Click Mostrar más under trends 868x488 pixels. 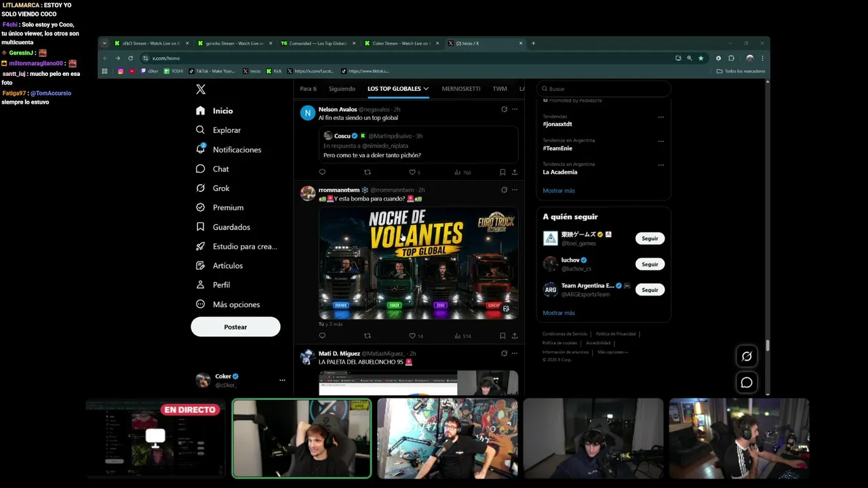(x=559, y=191)
